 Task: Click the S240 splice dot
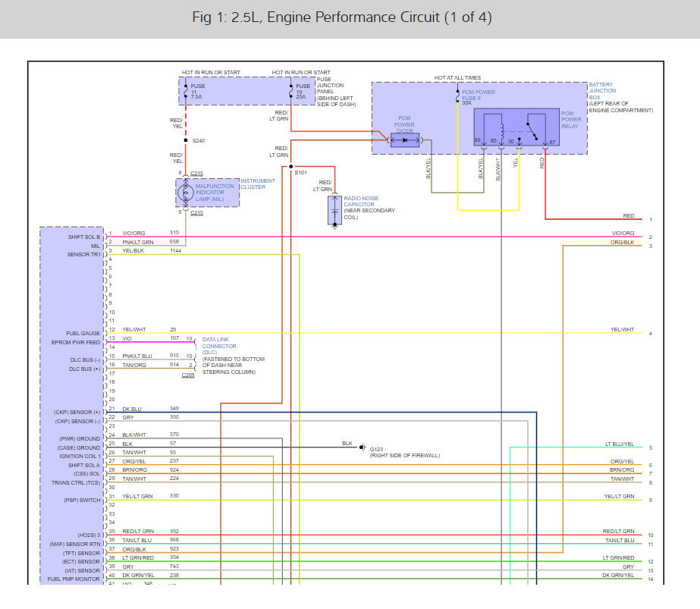tap(186, 140)
